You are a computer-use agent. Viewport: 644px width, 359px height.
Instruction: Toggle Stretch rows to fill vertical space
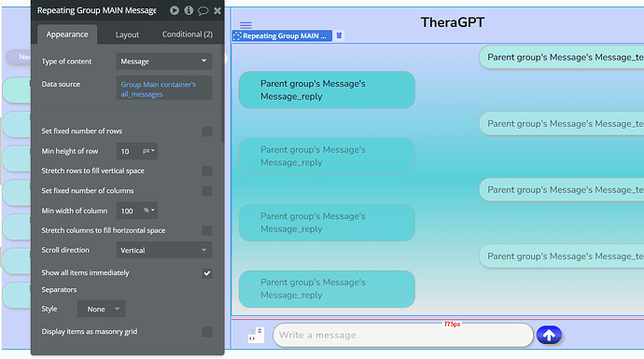[207, 171]
